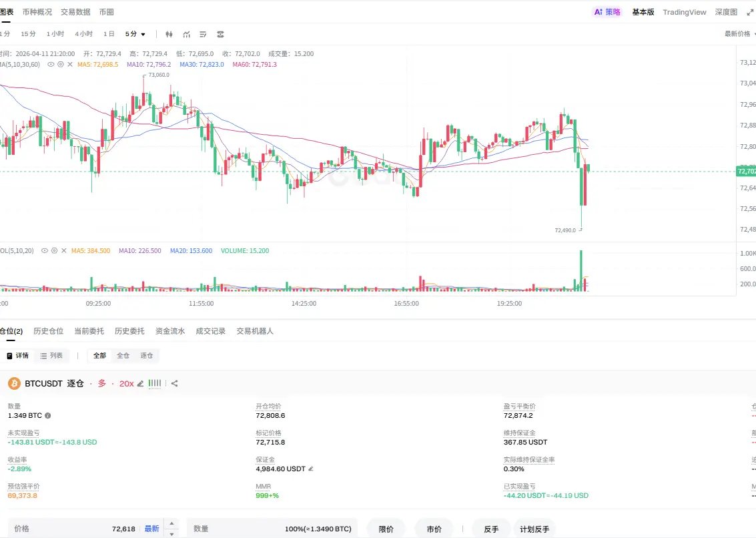Filter positions by 全仓

[123, 356]
